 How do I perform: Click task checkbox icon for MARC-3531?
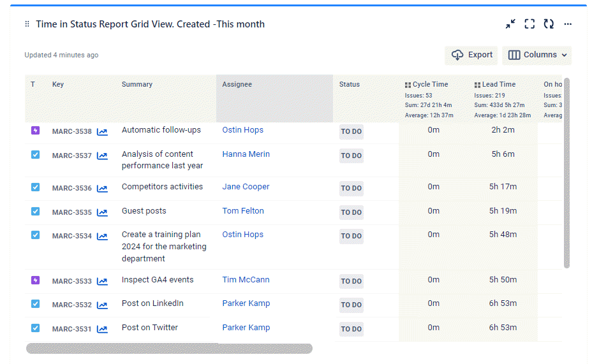click(35, 328)
